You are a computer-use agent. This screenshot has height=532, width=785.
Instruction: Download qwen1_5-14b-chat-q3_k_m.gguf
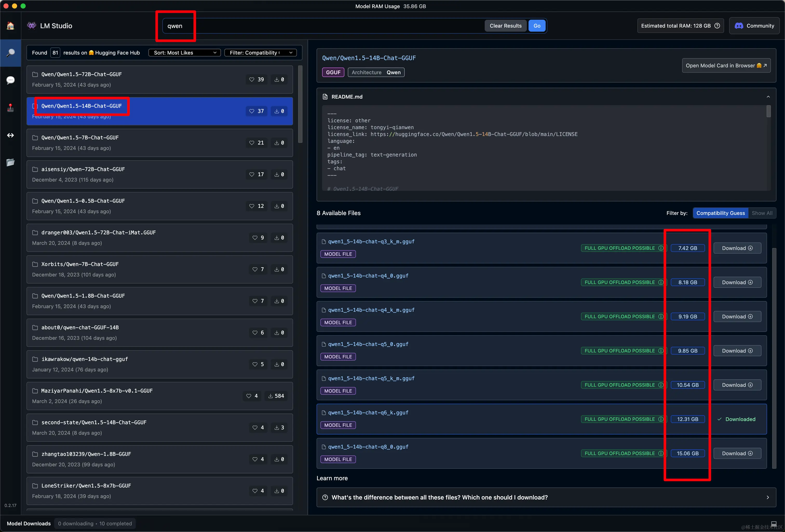[737, 248]
